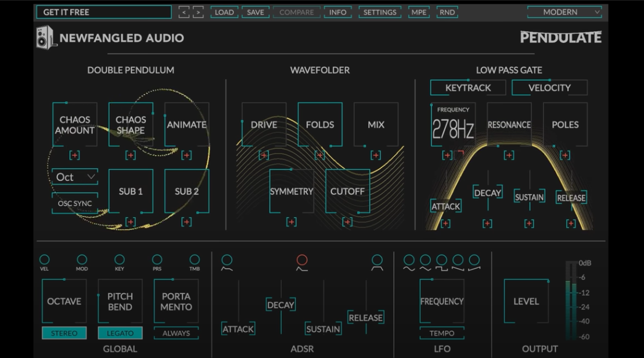Viewport: 644px width, 358px height.
Task: Select the red active envelope source circle
Action: pyautogui.click(x=302, y=260)
